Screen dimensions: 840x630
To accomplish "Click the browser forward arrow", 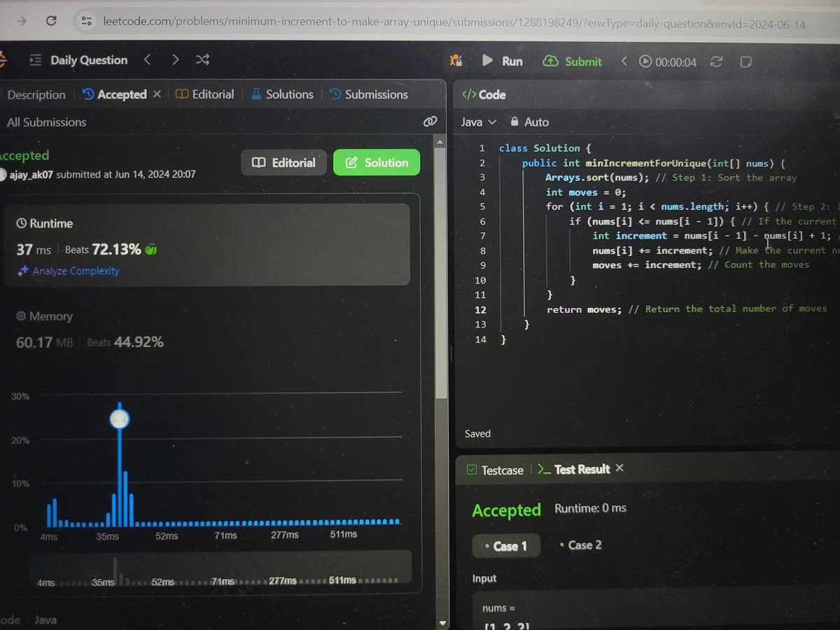I will 22,21.
